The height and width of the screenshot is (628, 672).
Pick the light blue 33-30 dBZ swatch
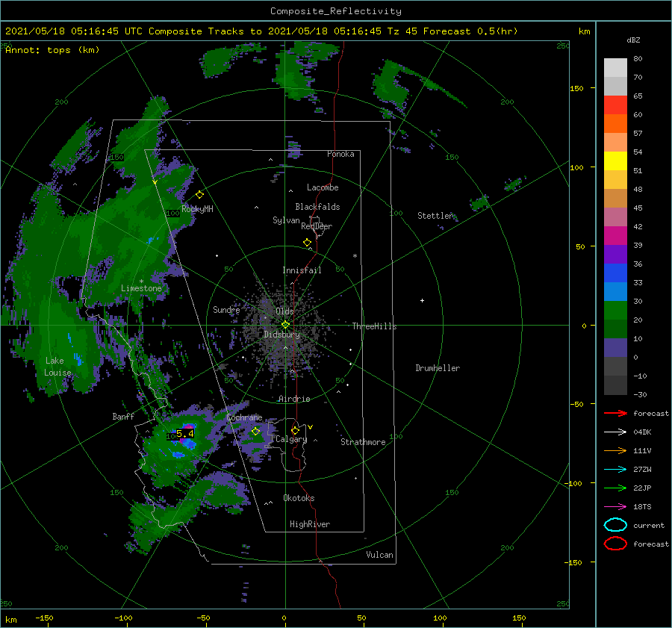(615, 291)
